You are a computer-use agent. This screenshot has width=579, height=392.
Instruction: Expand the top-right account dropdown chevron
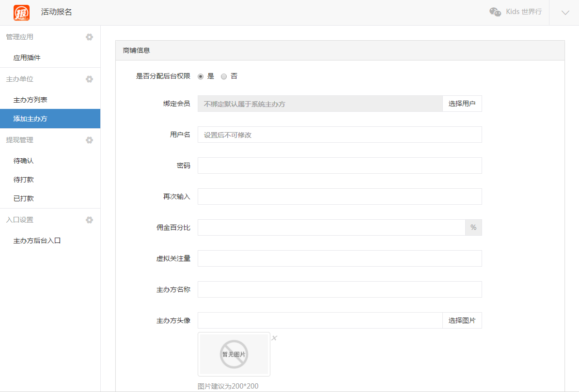click(565, 13)
